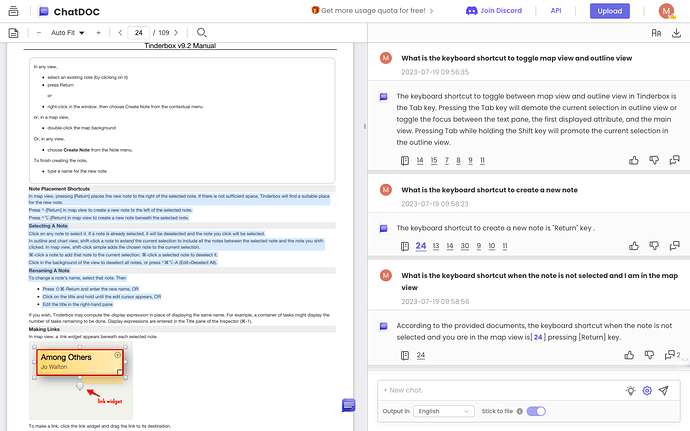Open the API link

click(x=556, y=11)
